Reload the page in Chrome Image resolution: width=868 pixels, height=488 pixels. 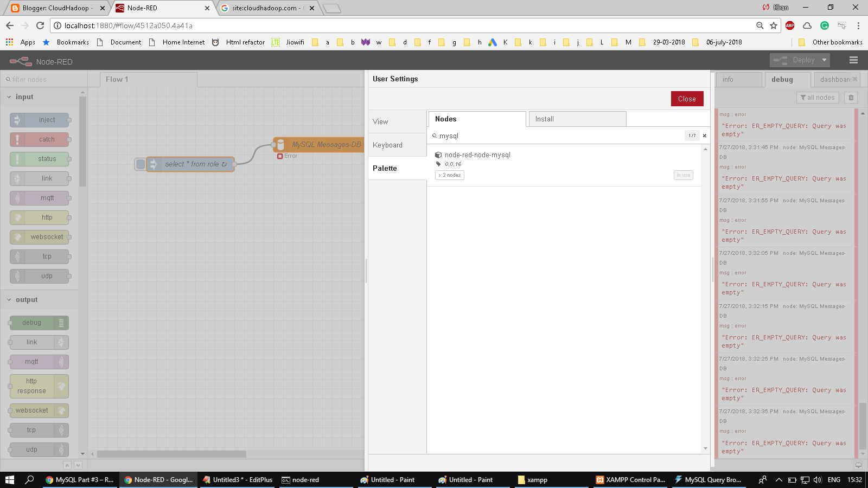40,25
